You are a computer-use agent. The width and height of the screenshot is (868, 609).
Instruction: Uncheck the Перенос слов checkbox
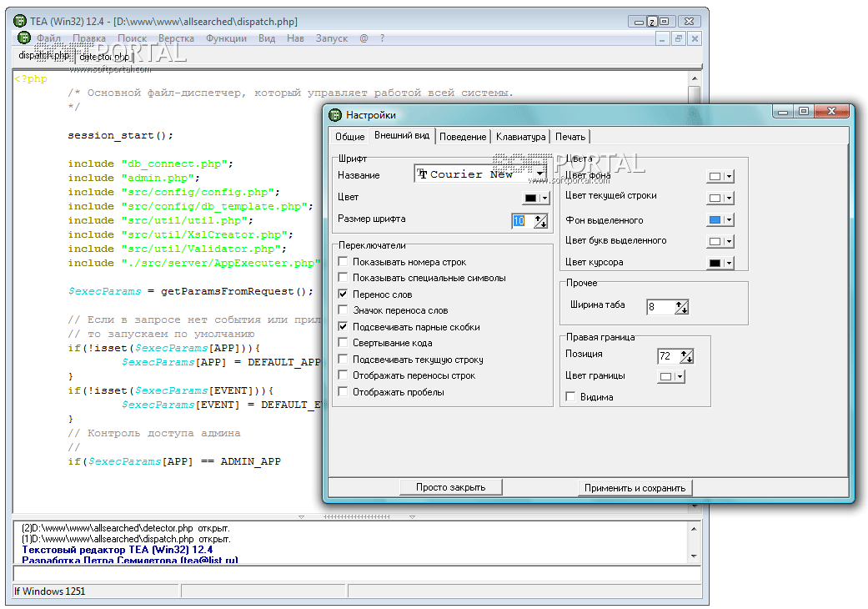(x=344, y=294)
